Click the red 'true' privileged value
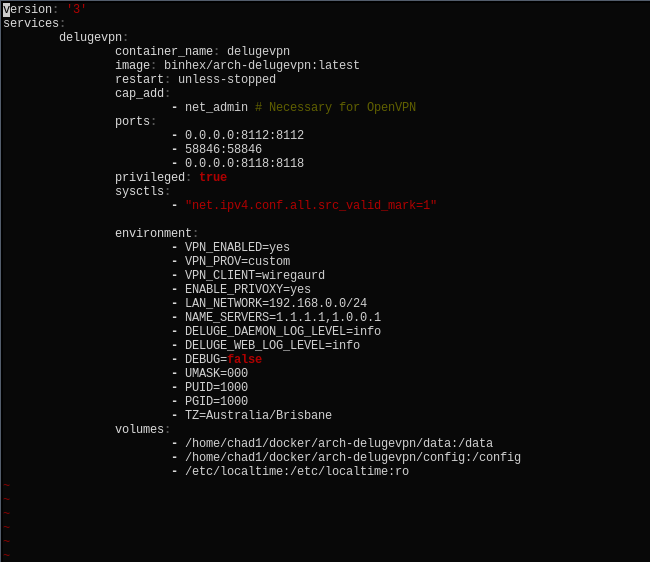This screenshot has width=650, height=562. (x=213, y=177)
